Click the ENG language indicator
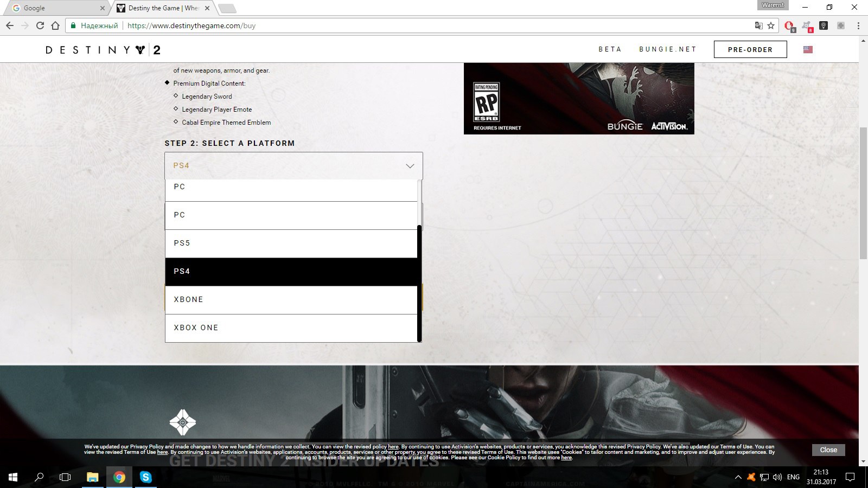 pyautogui.click(x=793, y=477)
